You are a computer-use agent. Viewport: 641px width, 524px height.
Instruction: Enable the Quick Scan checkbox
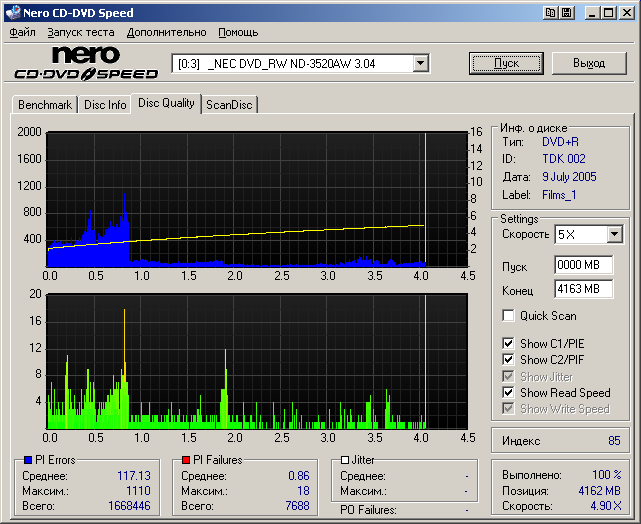coord(509,316)
